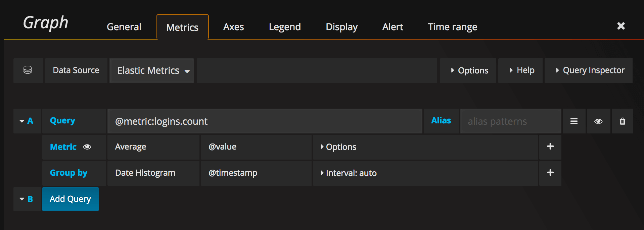
Task: Open query A hamburger menu
Action: click(x=574, y=121)
